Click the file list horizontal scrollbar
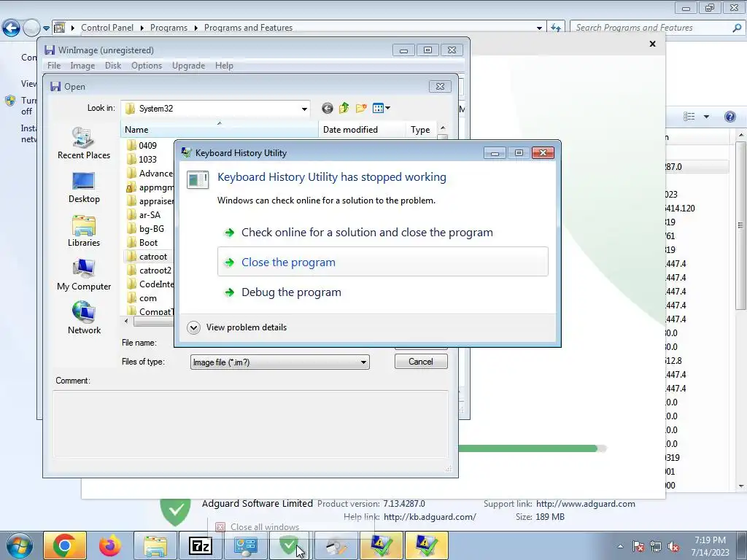Viewport: 747px width, 560px height. [x=153, y=322]
